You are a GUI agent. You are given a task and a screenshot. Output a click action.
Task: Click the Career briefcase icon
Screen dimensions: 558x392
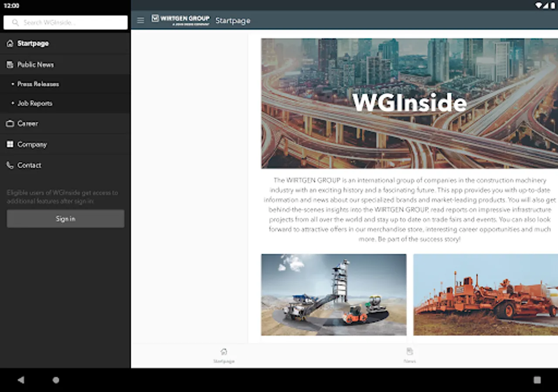click(10, 124)
